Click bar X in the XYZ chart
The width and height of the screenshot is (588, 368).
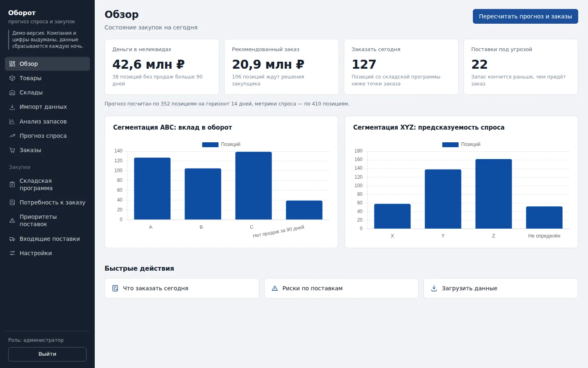(392, 216)
